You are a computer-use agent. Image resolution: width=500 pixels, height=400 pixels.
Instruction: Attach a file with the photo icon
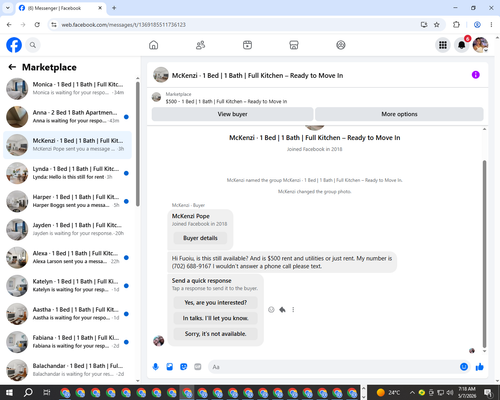tap(170, 367)
